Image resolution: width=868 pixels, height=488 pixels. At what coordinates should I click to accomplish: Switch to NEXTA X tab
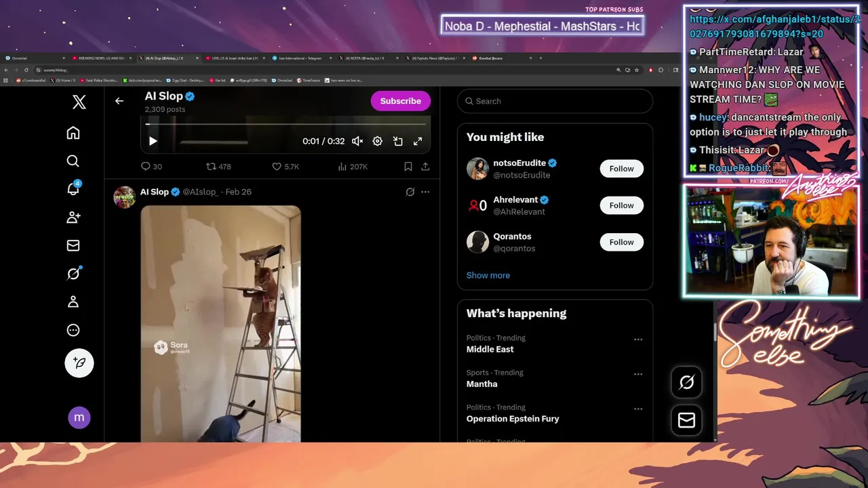click(x=368, y=58)
